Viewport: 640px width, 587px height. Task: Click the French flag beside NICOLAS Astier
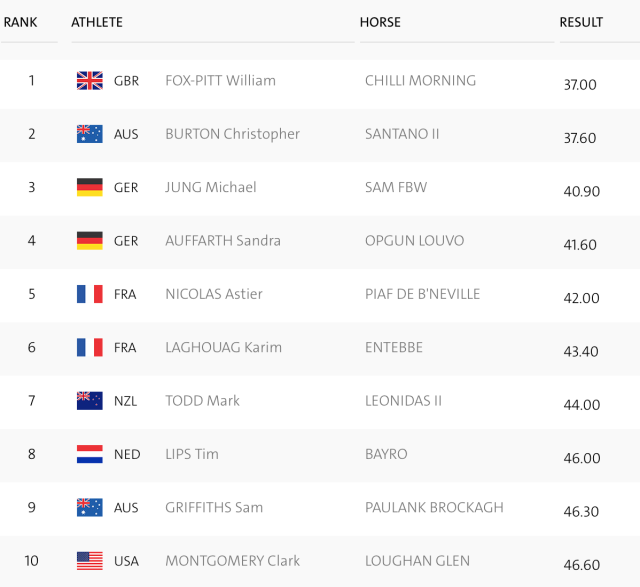point(90,294)
